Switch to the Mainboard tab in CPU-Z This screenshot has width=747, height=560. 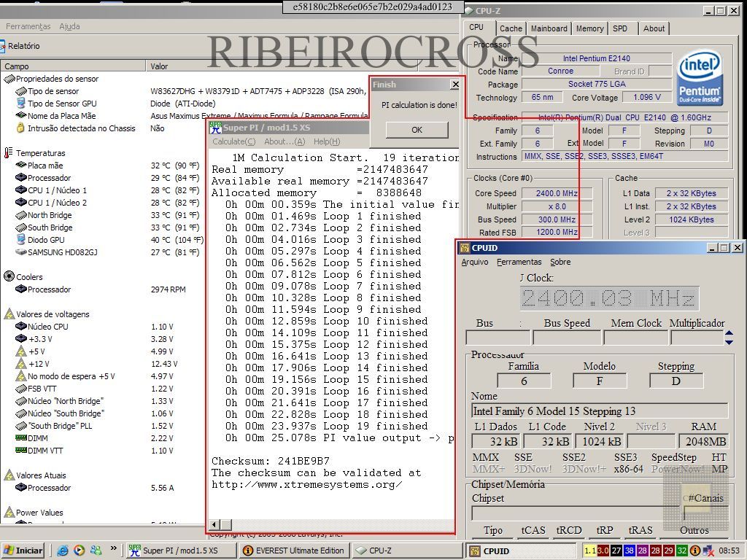[x=549, y=28]
